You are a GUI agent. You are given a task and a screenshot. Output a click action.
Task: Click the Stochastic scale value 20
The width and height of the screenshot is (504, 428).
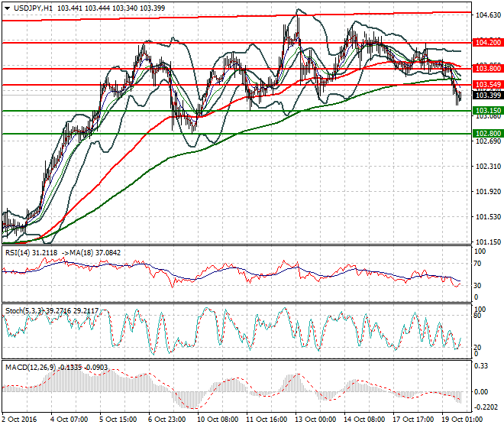coord(477,348)
